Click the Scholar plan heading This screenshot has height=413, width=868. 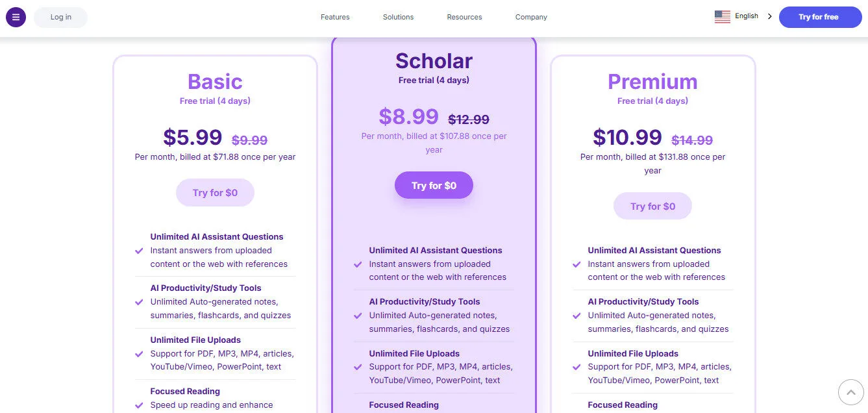click(434, 60)
